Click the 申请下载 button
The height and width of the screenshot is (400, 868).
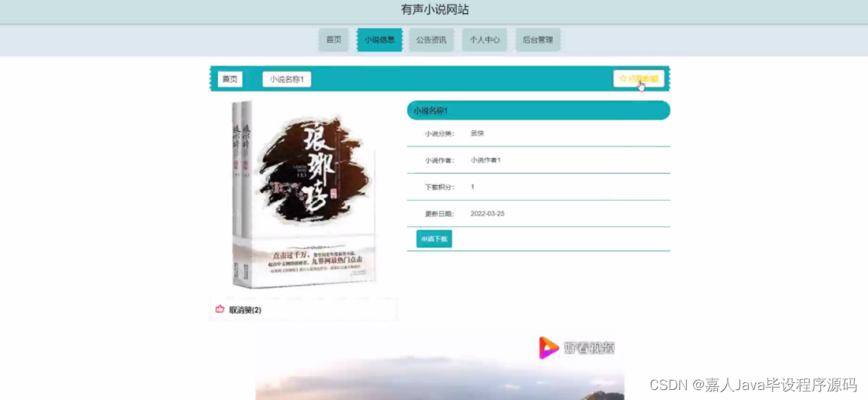(434, 239)
